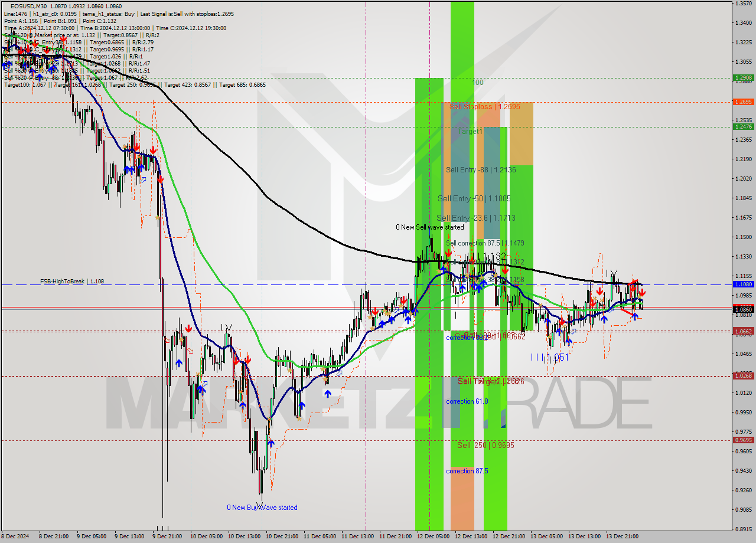Click the green 1.2908 price tag
The image size is (756, 543).
coord(743,77)
